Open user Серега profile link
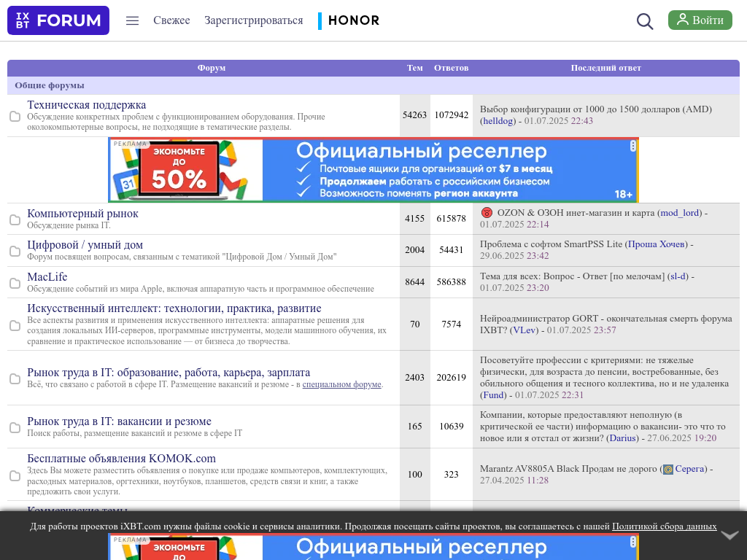The width and height of the screenshot is (747, 560). point(689,469)
